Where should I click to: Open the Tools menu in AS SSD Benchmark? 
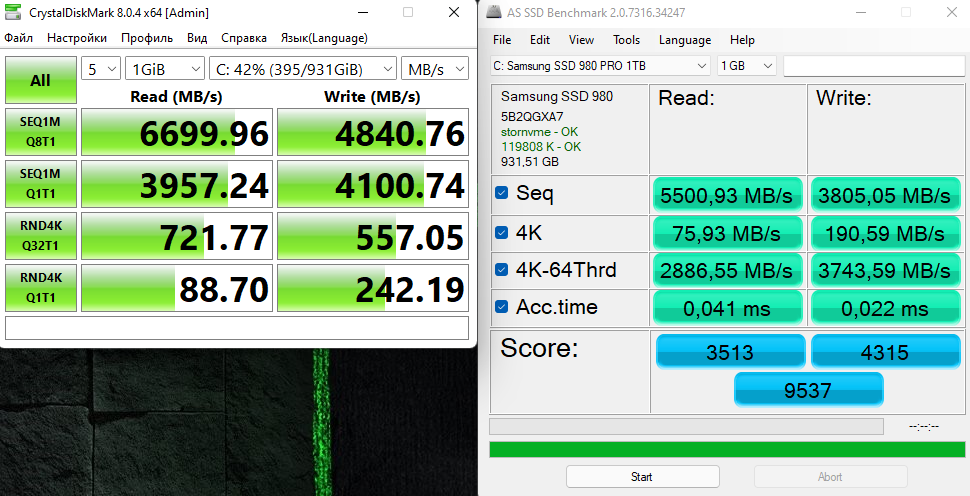(x=626, y=40)
